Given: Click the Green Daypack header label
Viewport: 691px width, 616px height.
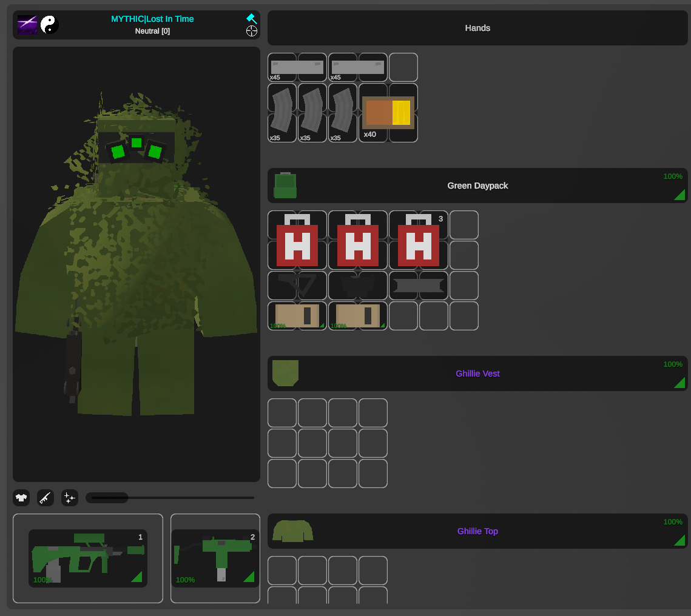Looking at the screenshot, I should (x=477, y=186).
